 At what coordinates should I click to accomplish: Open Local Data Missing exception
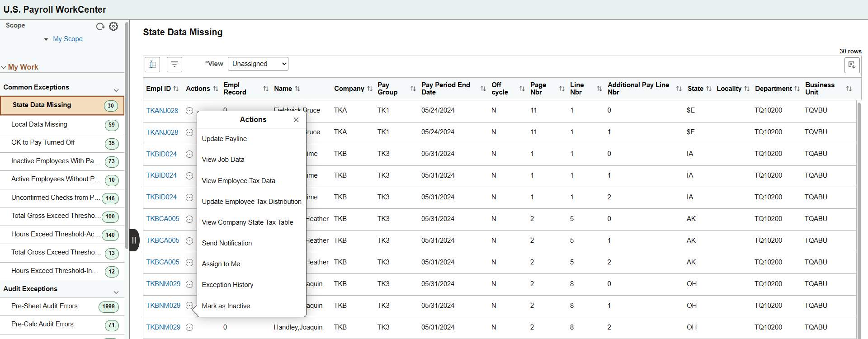coord(62,125)
